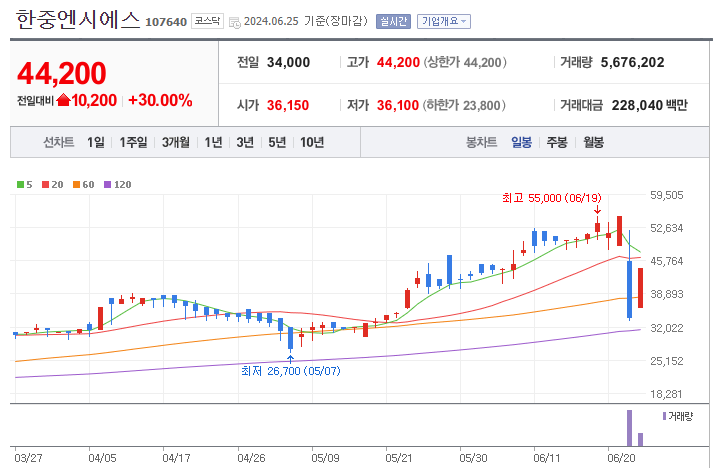Switch to 월봉 candlestick chart

pyautogui.click(x=593, y=142)
